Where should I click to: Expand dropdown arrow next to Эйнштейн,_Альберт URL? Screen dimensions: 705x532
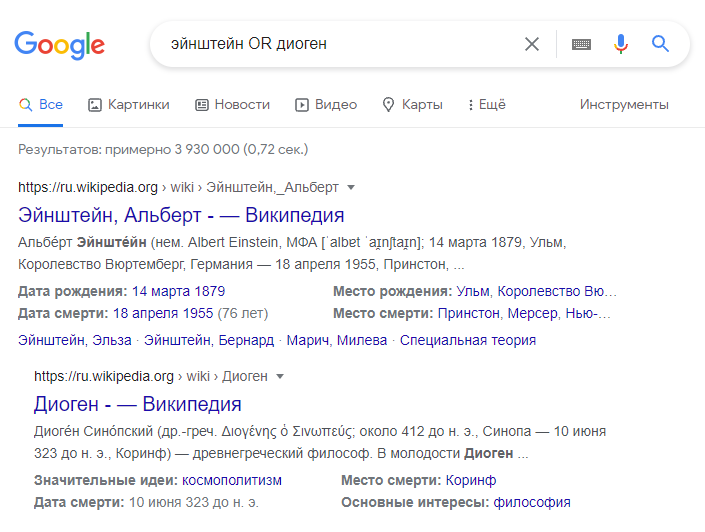351,188
